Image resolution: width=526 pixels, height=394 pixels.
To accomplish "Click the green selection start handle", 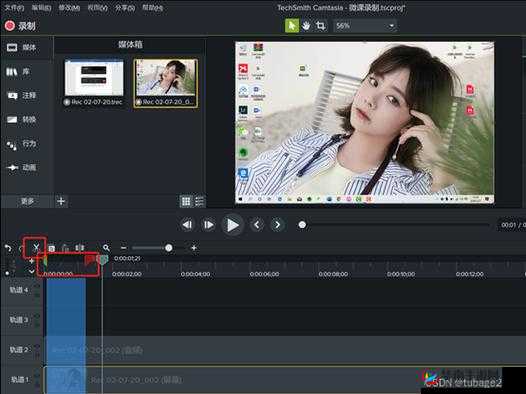I will 44,260.
